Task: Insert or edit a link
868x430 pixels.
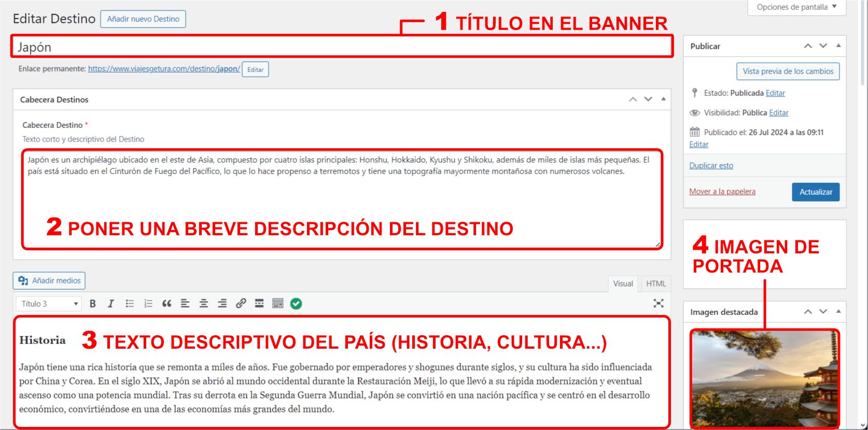Action: click(x=241, y=304)
